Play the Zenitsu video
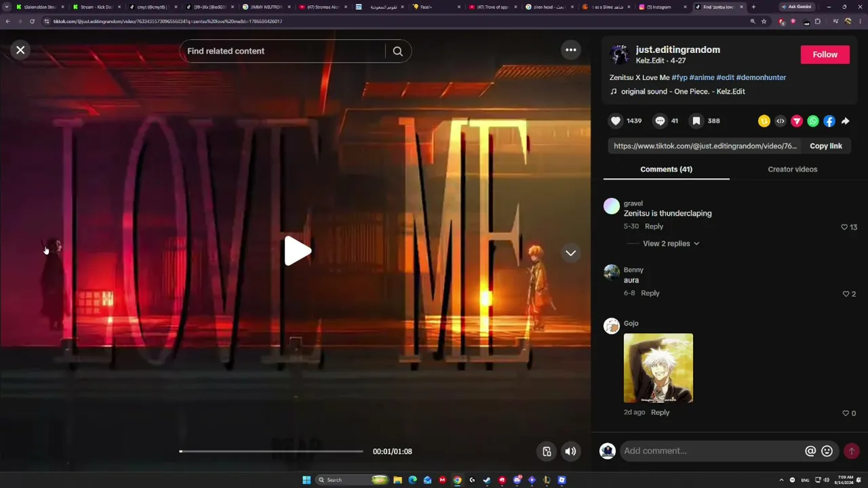The height and width of the screenshot is (488, 868). 297,251
